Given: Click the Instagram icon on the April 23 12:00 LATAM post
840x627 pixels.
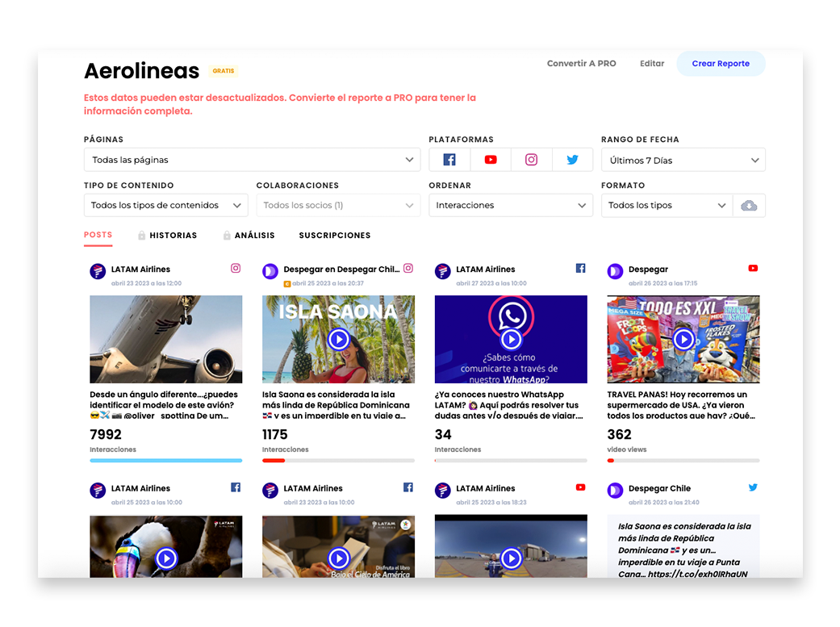Looking at the screenshot, I should [x=236, y=268].
